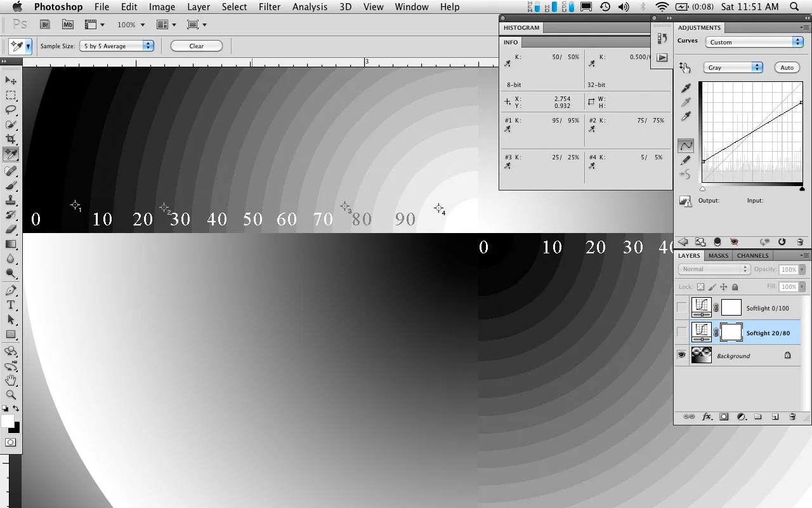
Task: Toggle lock image pixels
Action: click(712, 287)
